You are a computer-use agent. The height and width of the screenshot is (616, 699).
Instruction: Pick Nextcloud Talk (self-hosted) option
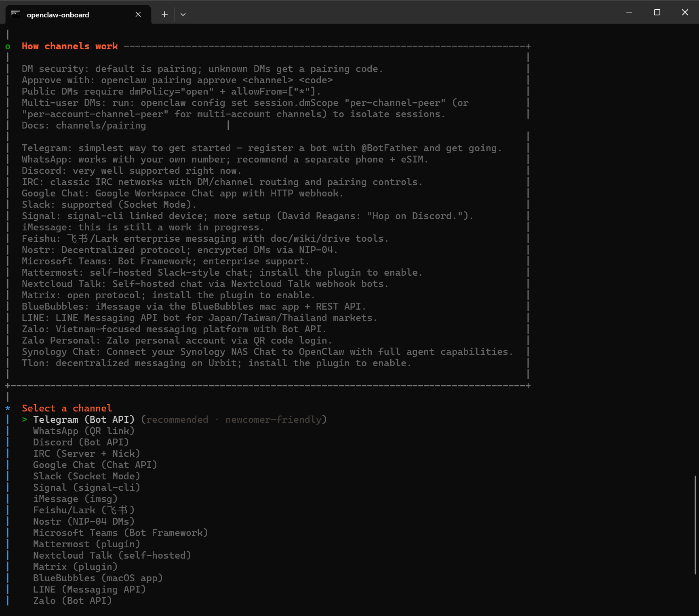112,555
